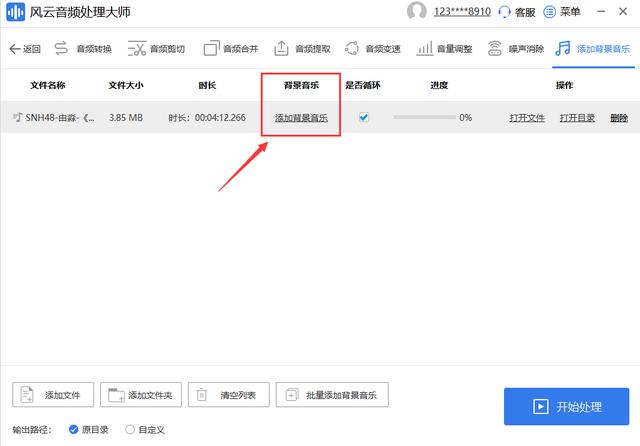Click the 文件大小 column header
Viewport: 640px width, 446px height.
point(126,85)
